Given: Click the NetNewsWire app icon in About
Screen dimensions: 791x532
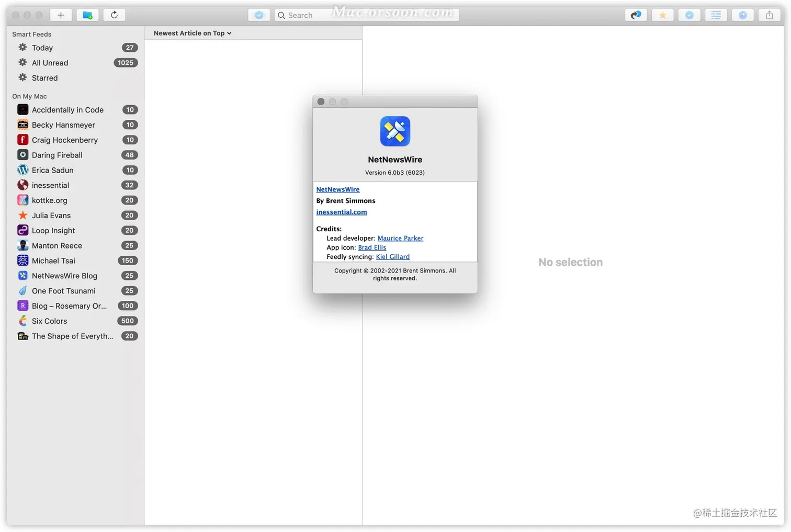Looking at the screenshot, I should click(395, 131).
